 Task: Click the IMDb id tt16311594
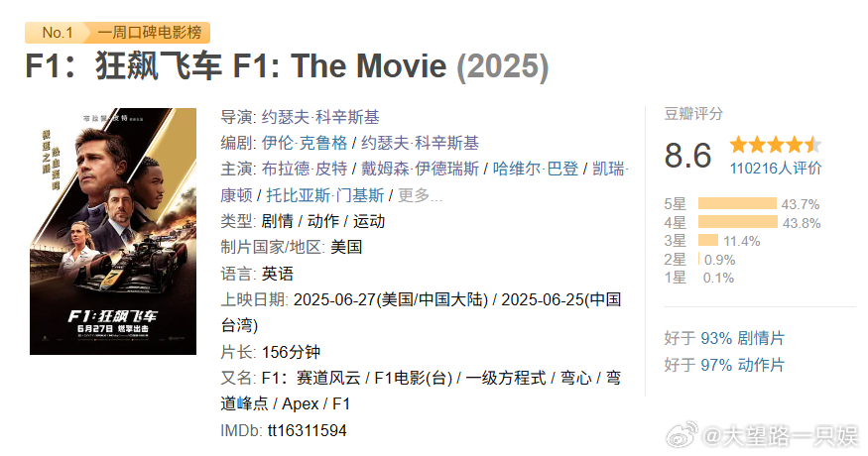pyautogui.click(x=308, y=430)
